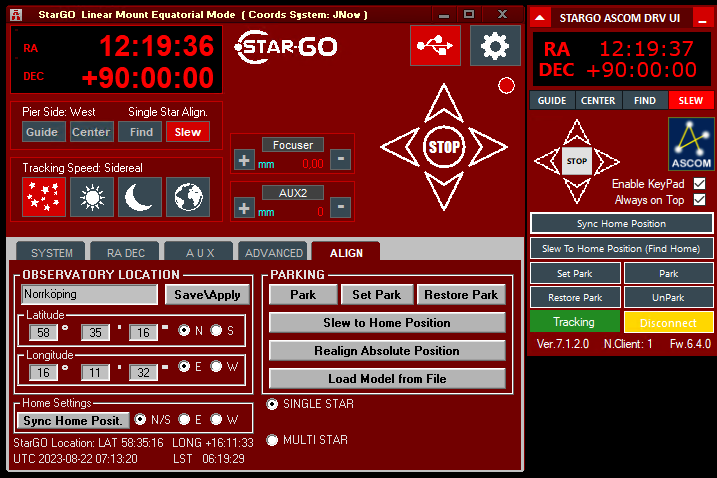Select the ALIGN tab
The width and height of the screenshot is (717, 478).
click(346, 252)
